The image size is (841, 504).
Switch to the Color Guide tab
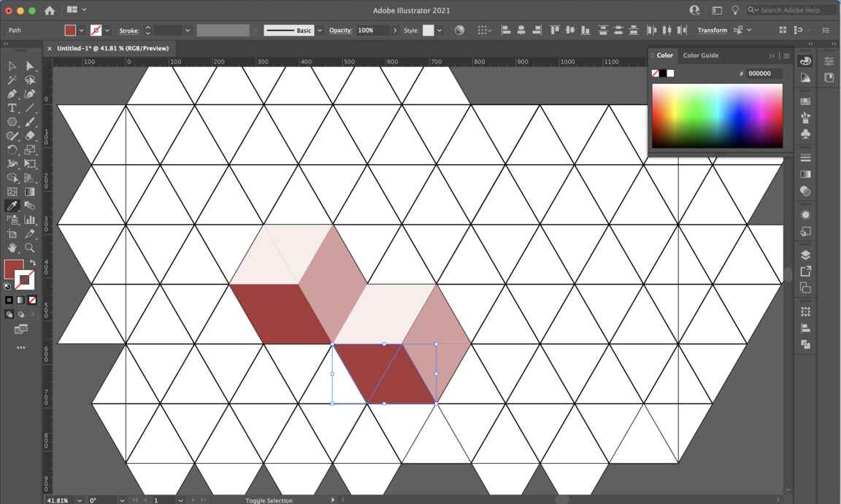tap(701, 55)
